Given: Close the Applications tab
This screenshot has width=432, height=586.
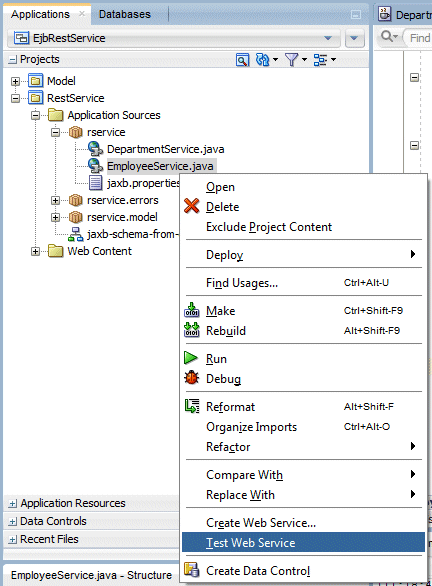Looking at the screenshot, I should point(82,14).
